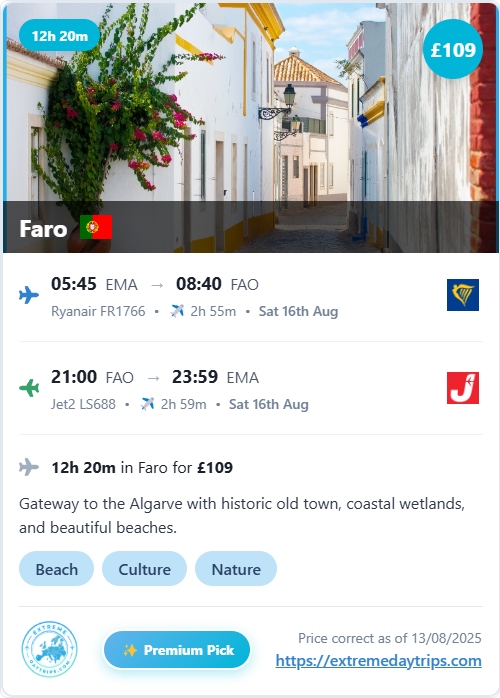Click the Premium Pick button
This screenshot has width=500, height=698.
click(x=177, y=650)
